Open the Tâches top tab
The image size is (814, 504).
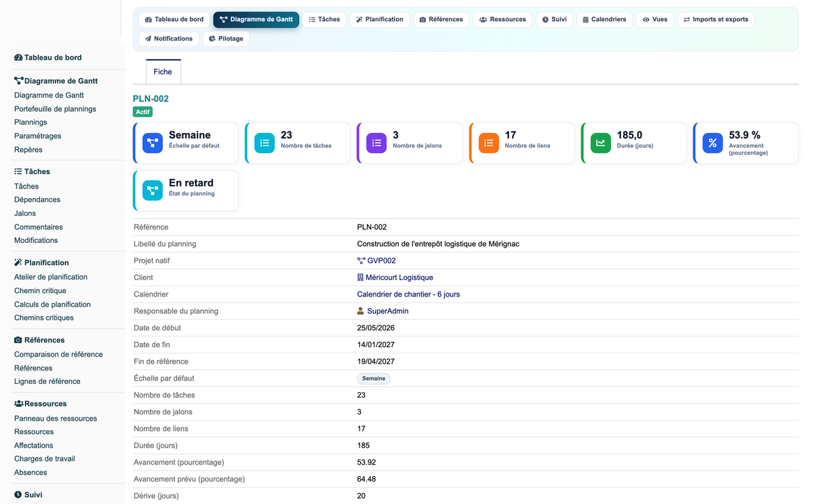tap(324, 20)
